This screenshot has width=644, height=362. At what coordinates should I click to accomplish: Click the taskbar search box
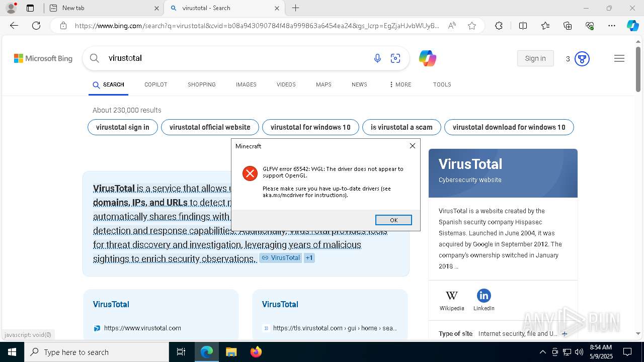click(x=97, y=352)
